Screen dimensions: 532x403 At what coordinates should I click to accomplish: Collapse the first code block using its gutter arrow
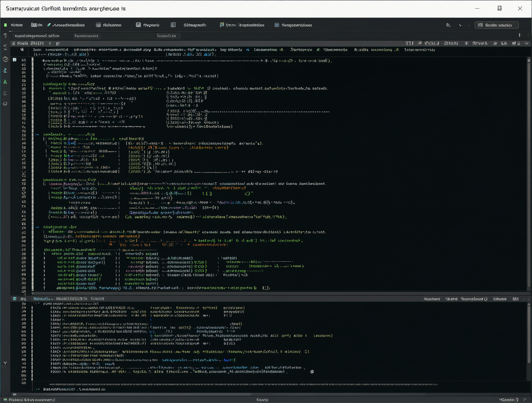[37, 134]
